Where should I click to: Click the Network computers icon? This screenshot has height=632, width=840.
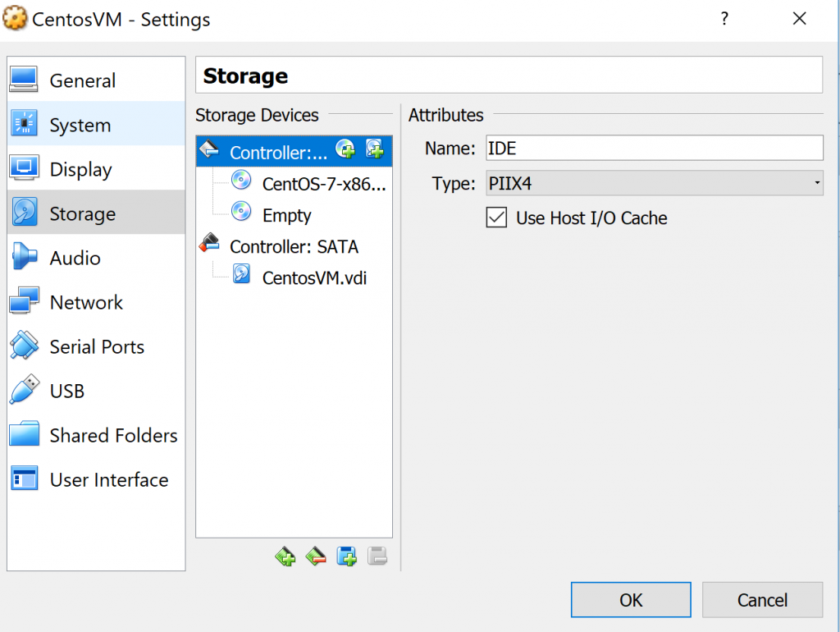(x=24, y=300)
